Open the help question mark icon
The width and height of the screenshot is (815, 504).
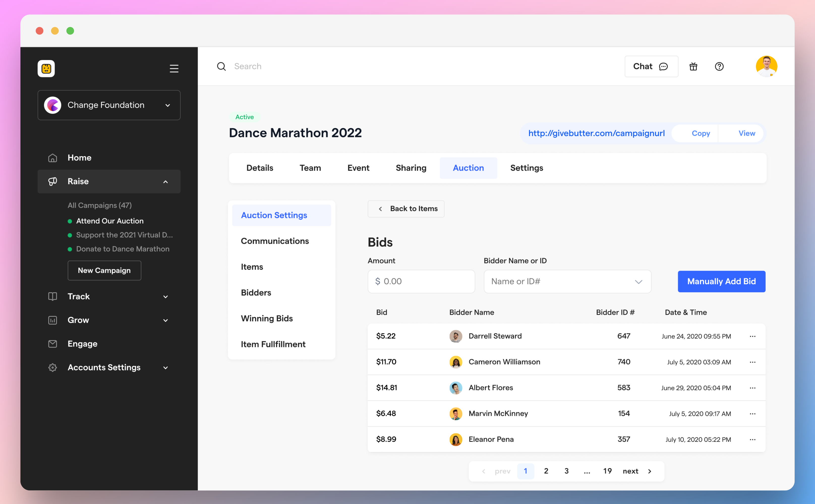(x=719, y=66)
